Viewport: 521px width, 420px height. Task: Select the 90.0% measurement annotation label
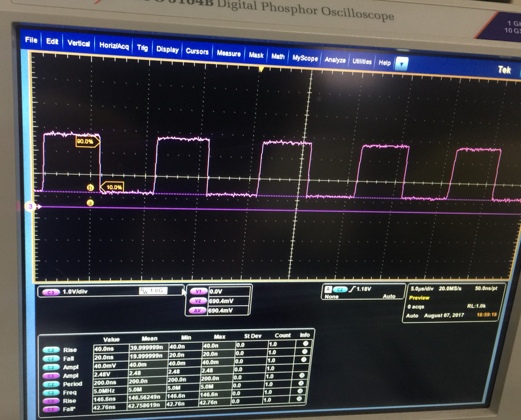(87, 142)
